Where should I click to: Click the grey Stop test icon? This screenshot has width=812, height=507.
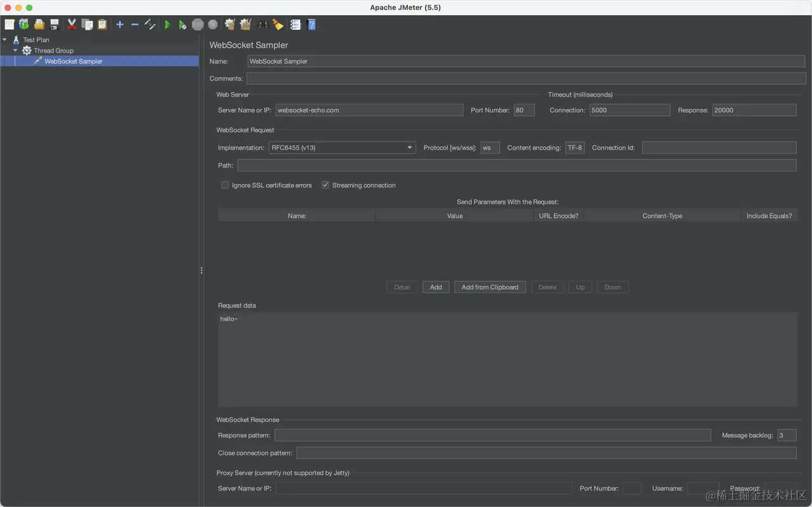point(198,25)
